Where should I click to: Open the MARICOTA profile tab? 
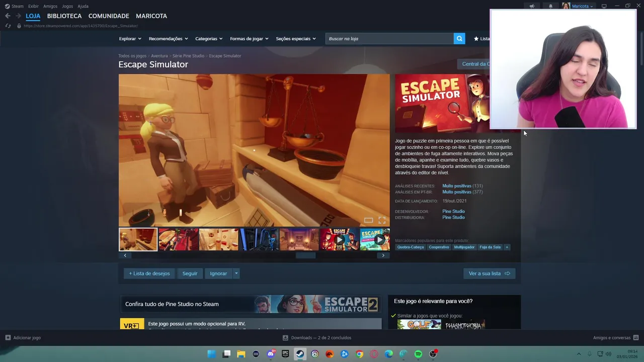coord(151,16)
